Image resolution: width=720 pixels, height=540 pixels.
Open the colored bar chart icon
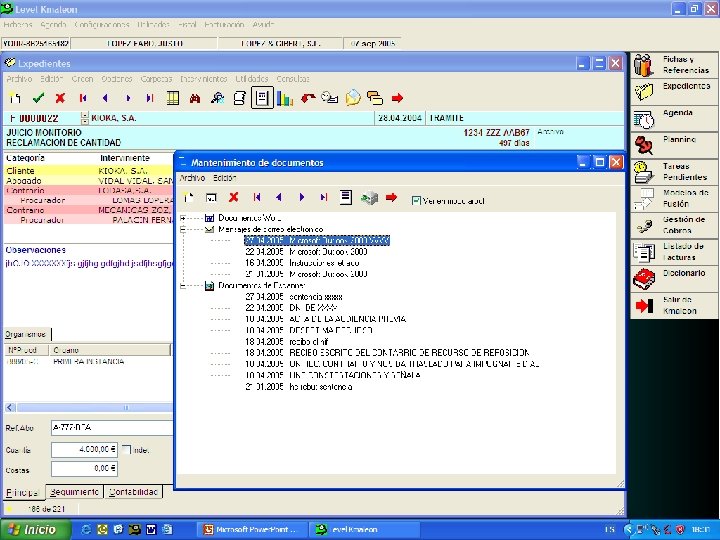(x=285, y=98)
